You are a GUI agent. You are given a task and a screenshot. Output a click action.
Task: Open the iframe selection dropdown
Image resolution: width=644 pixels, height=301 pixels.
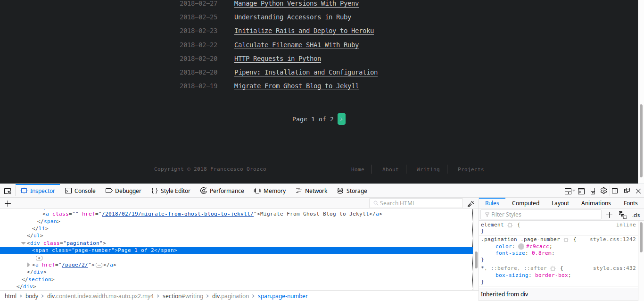click(569, 191)
